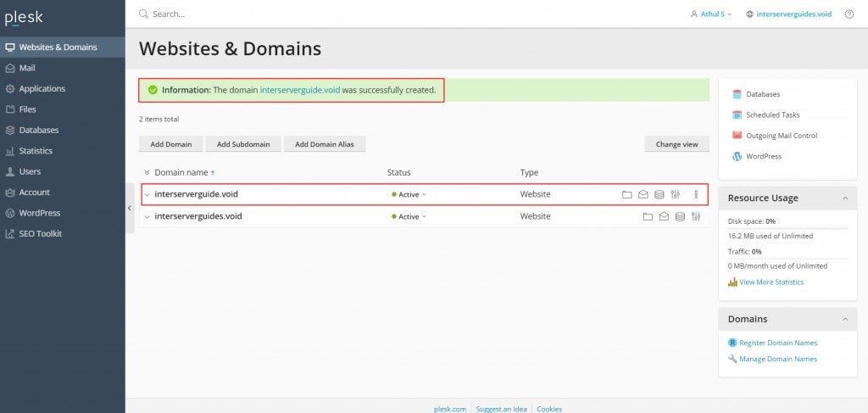Click the Outgoing Mail Control envelope icon
868x413 pixels.
point(737,136)
